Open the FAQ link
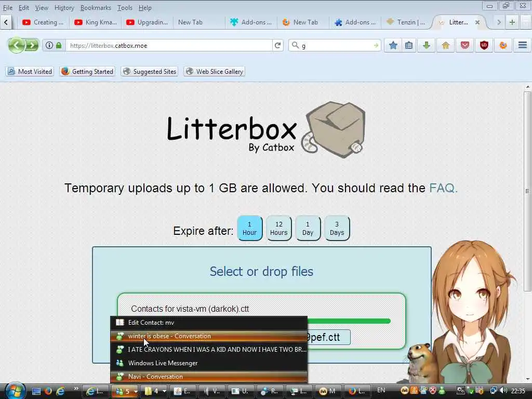The width and height of the screenshot is (532, 399). 443,188
